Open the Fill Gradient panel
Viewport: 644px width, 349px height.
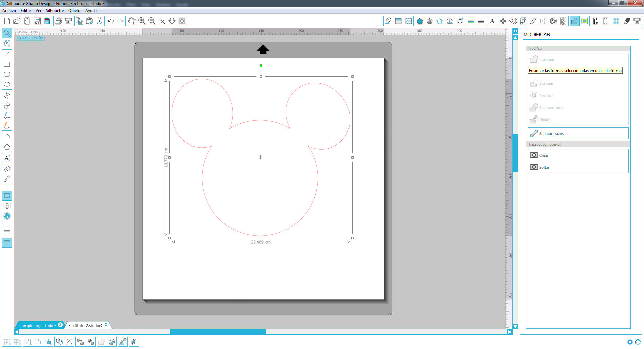click(x=398, y=21)
